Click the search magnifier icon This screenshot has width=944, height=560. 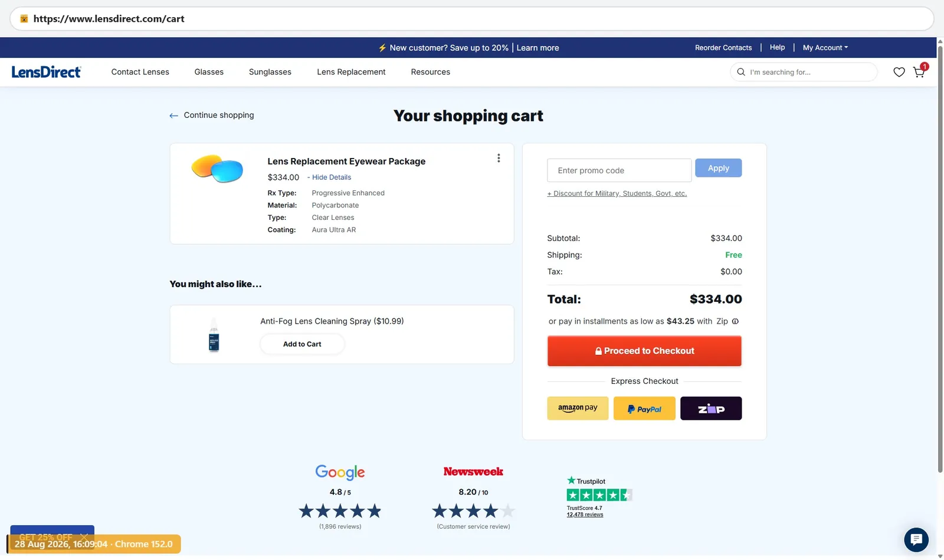741,72
